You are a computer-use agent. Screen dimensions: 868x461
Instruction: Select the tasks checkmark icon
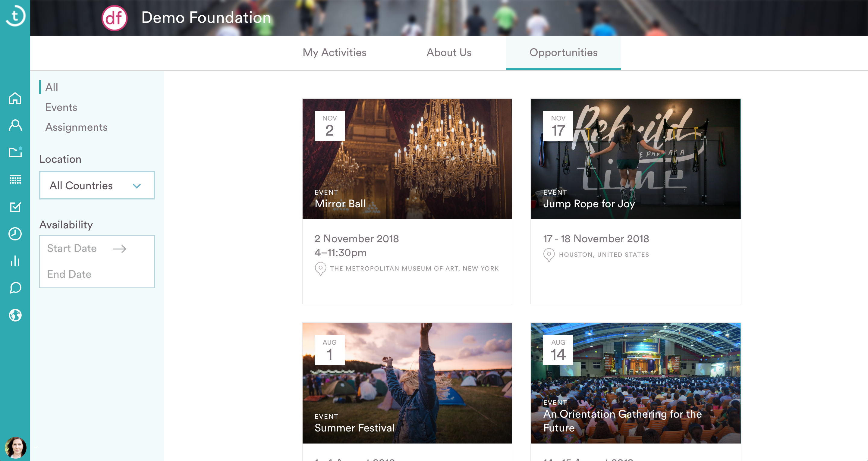[x=15, y=207]
